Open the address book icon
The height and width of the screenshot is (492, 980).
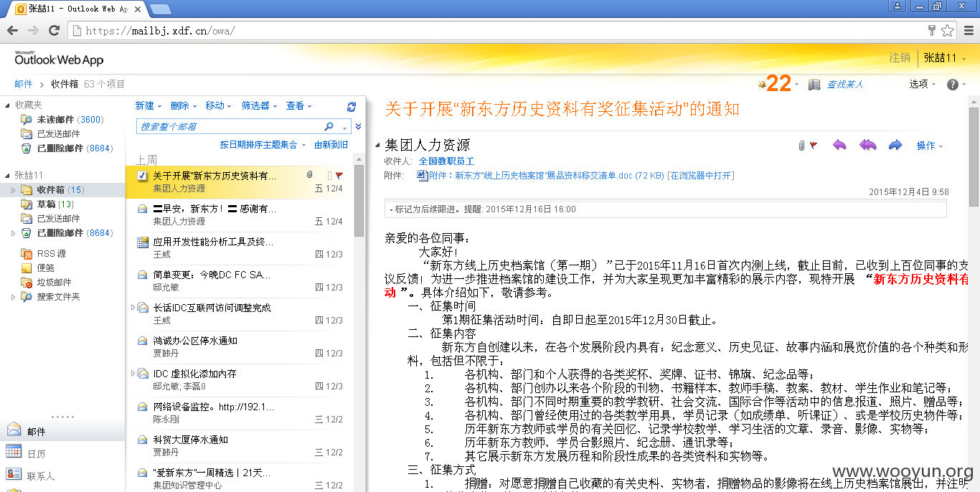point(814,85)
